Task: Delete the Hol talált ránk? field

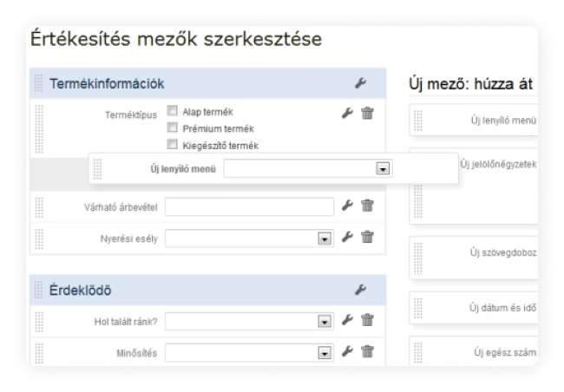Action: coord(367,320)
